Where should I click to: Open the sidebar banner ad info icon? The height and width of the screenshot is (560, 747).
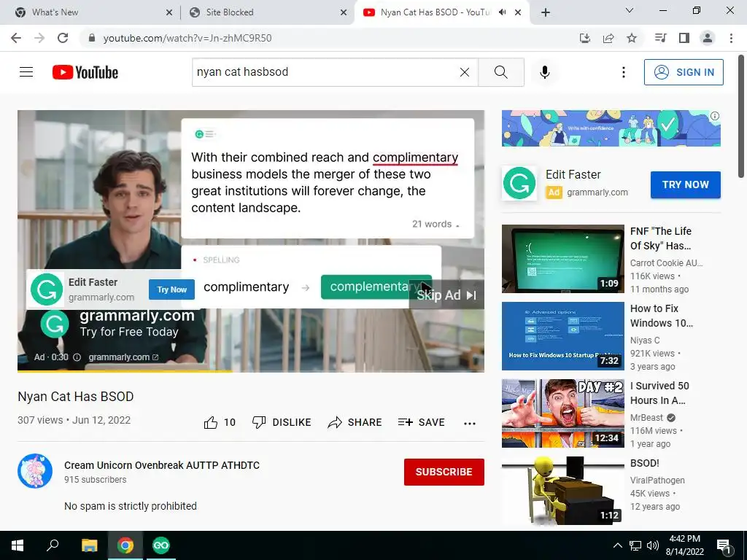(715, 116)
